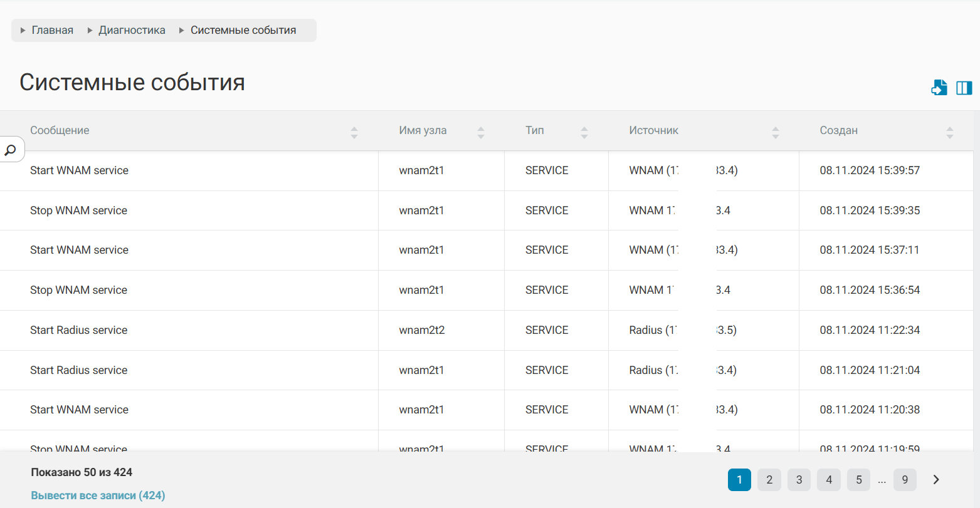Screen dimensions: 980x508
Task: Sort by the Сообщение column arrows
Action: point(354,132)
